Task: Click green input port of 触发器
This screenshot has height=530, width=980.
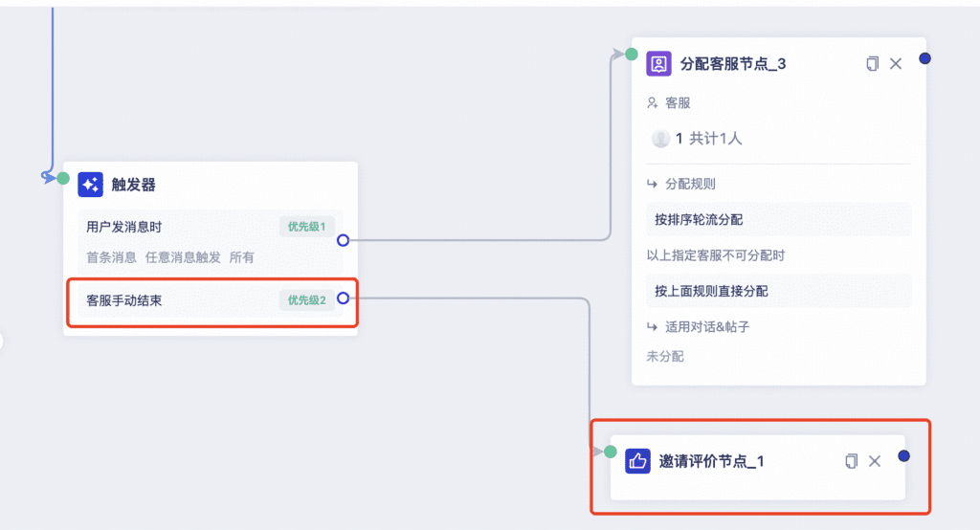Action: pyautogui.click(x=63, y=178)
